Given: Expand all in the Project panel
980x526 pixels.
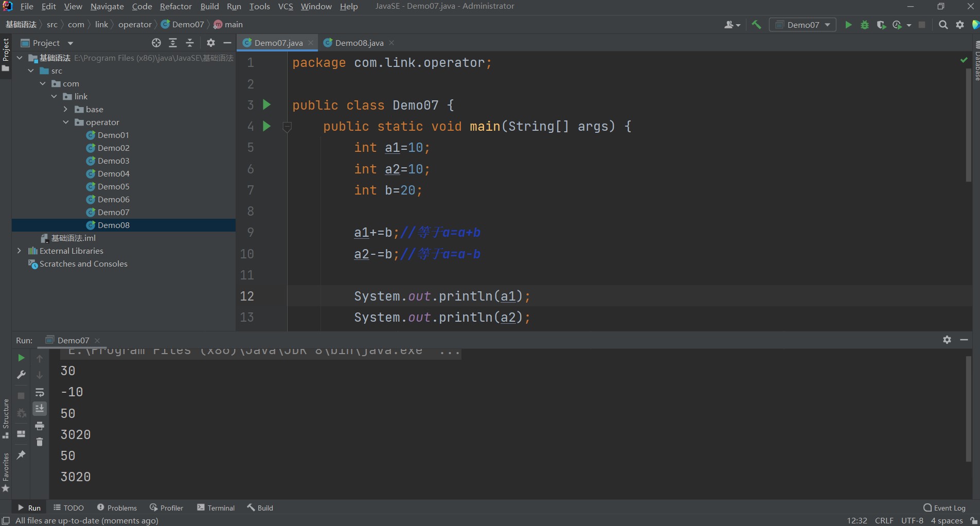Looking at the screenshot, I should pos(173,43).
